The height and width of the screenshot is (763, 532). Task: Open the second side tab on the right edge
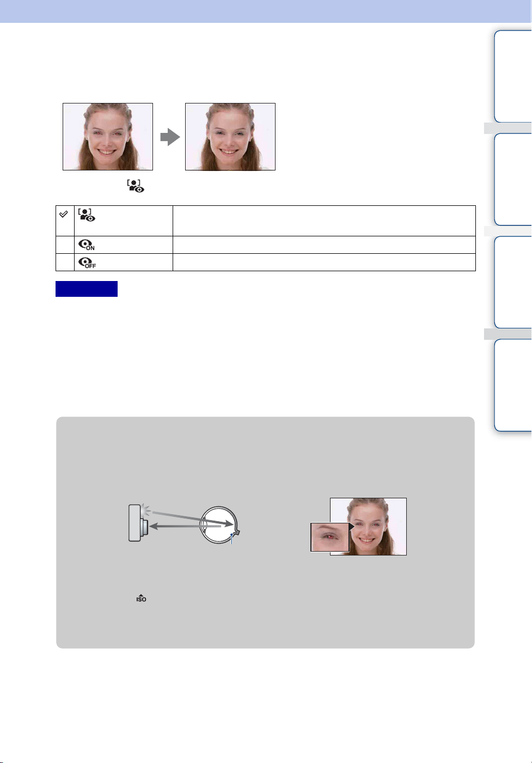coord(513,179)
